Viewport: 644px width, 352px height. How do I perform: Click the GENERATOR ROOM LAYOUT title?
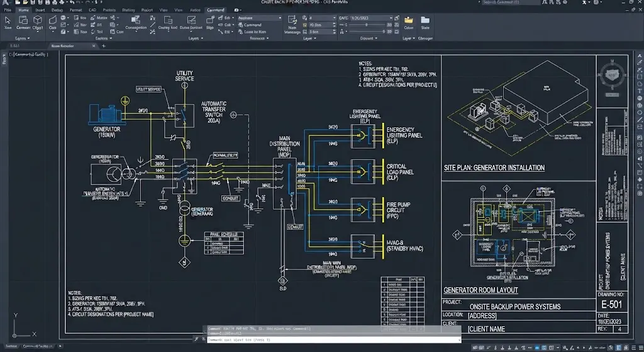480,290
